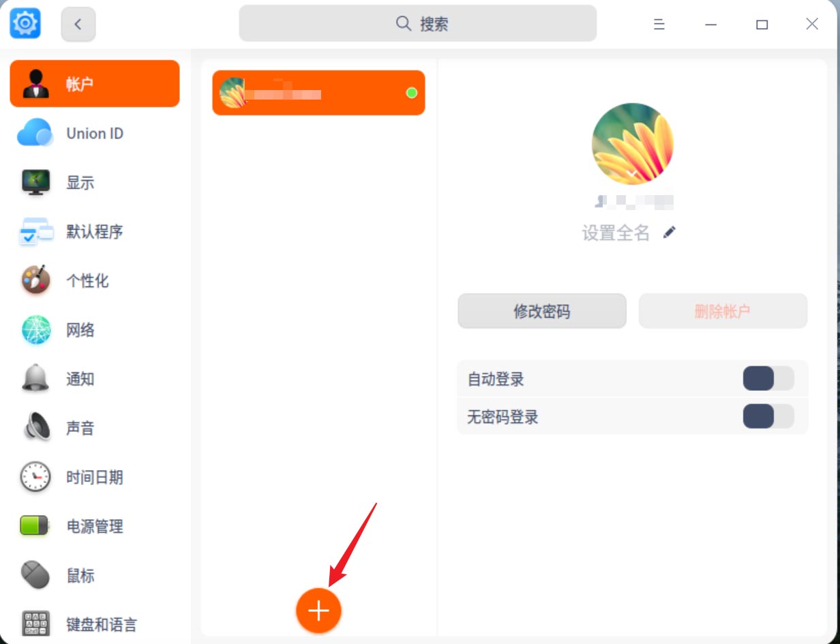Click the 修改密码 button

(x=542, y=312)
